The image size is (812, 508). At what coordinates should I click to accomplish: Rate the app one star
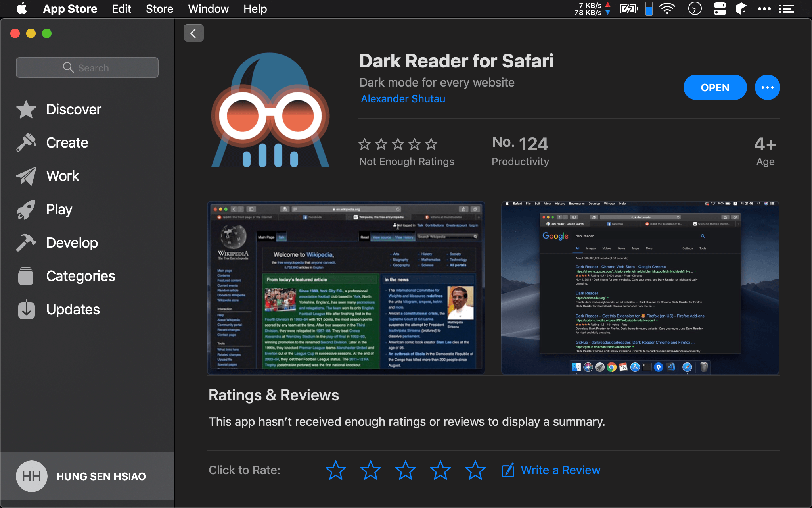click(335, 470)
